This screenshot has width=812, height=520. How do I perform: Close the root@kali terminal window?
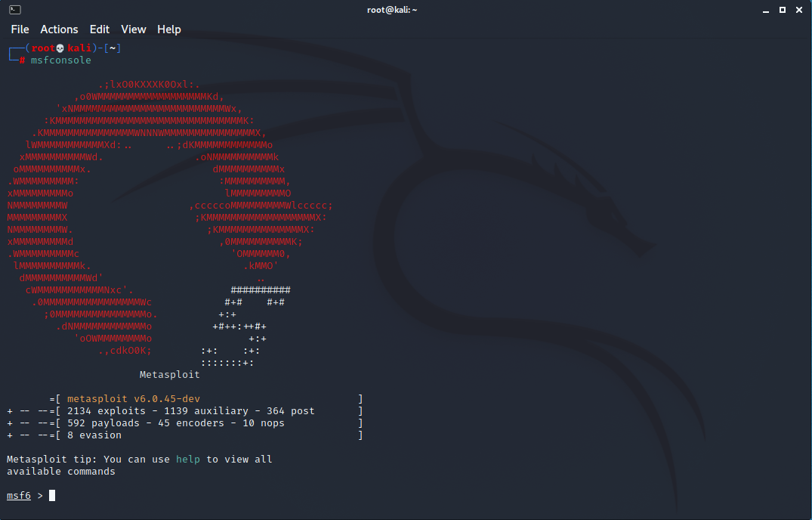tap(799, 10)
